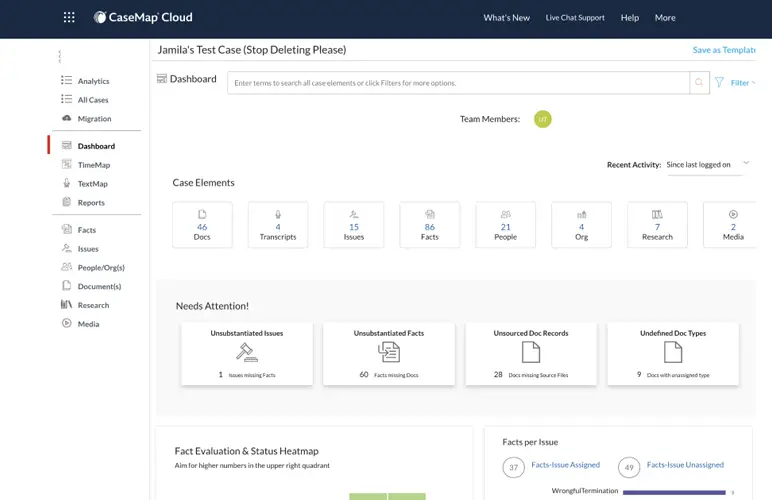The height and width of the screenshot is (500, 772).
Task: Open the Transcripts case element tile
Action: (278, 225)
